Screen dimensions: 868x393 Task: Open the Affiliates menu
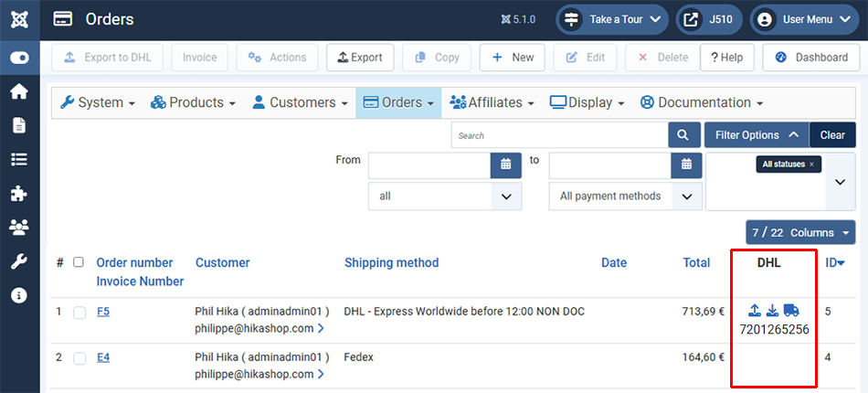point(492,102)
